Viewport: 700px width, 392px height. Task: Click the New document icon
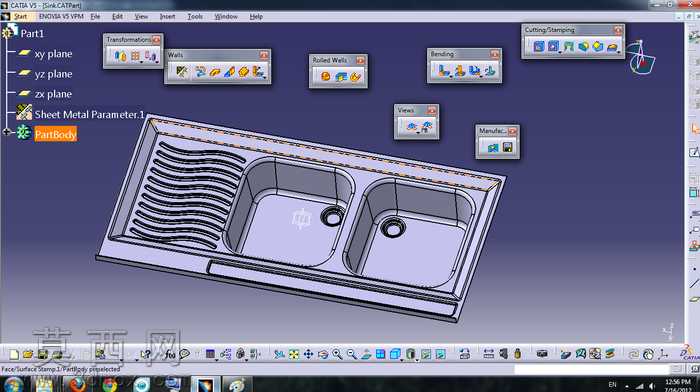(14, 354)
